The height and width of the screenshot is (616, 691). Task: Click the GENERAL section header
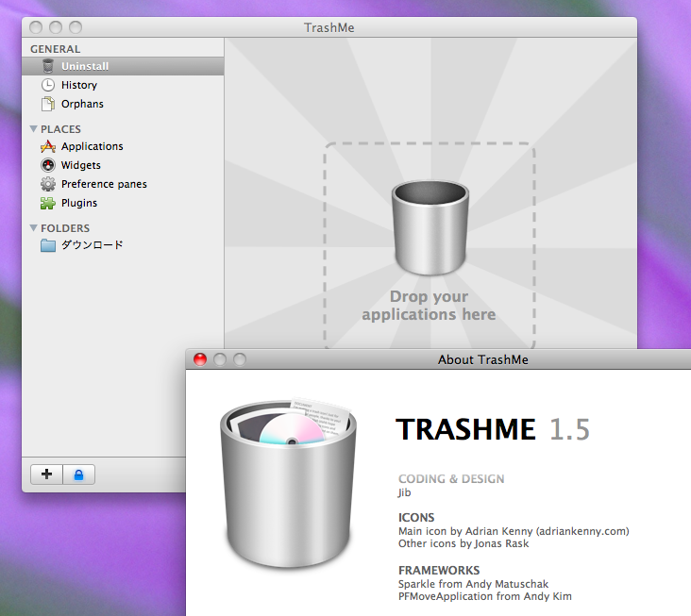point(55,49)
